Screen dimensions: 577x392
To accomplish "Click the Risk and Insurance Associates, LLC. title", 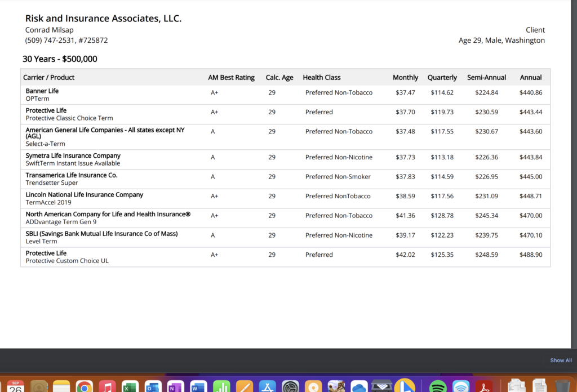I will tap(104, 19).
